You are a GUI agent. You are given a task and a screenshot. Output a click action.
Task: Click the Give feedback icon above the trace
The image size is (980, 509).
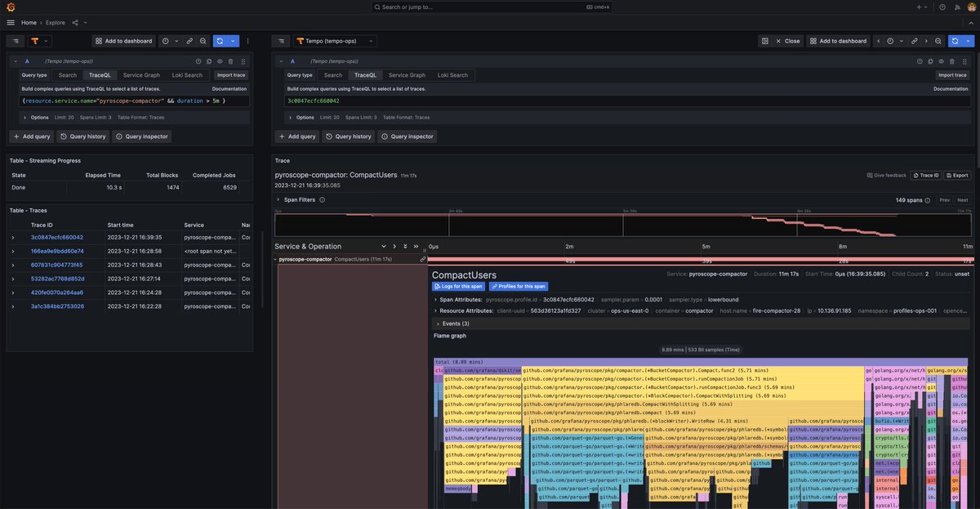point(869,173)
